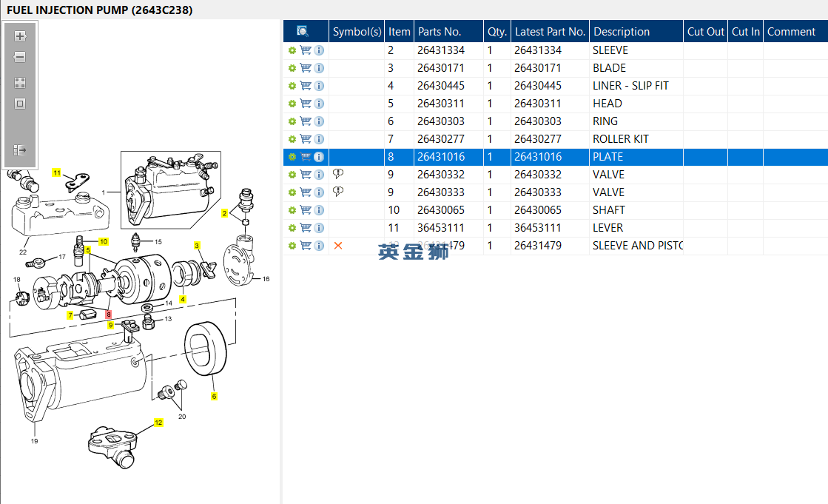
Task: Select part number 26430332 cell
Action: [449, 175]
